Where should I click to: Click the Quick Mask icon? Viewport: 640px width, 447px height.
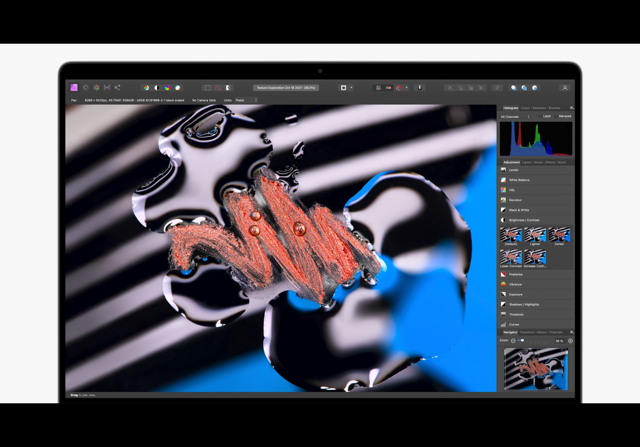[x=344, y=88]
